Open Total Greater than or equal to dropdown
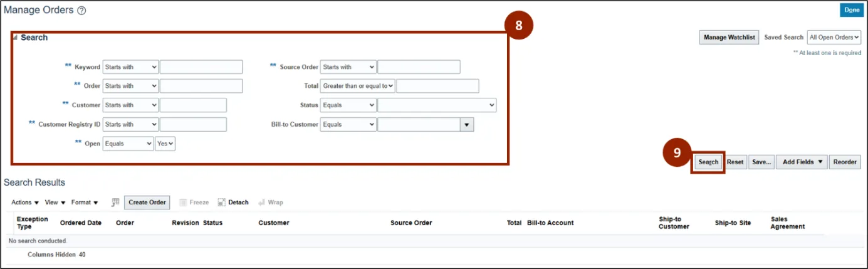This screenshot has height=269, width=868. (357, 86)
